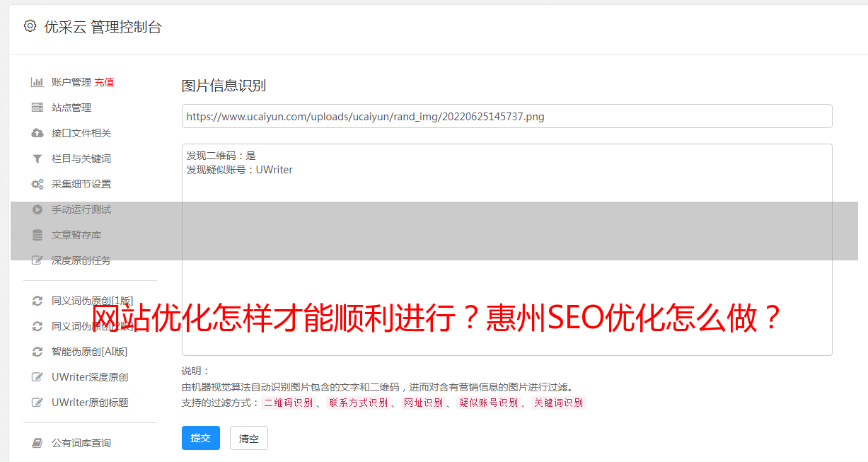Click the server icon next to 站点管理
Image resolution: width=868 pixels, height=462 pixels.
tap(37, 108)
